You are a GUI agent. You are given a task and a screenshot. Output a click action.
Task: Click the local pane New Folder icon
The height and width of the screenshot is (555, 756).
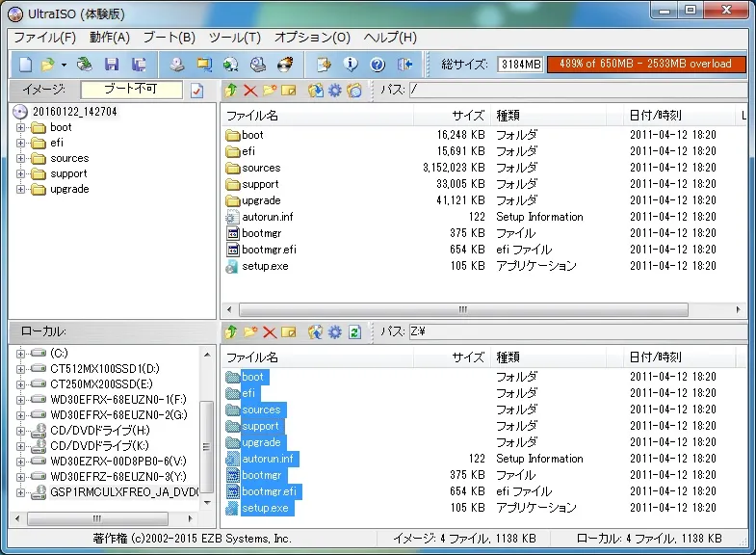pos(250,331)
